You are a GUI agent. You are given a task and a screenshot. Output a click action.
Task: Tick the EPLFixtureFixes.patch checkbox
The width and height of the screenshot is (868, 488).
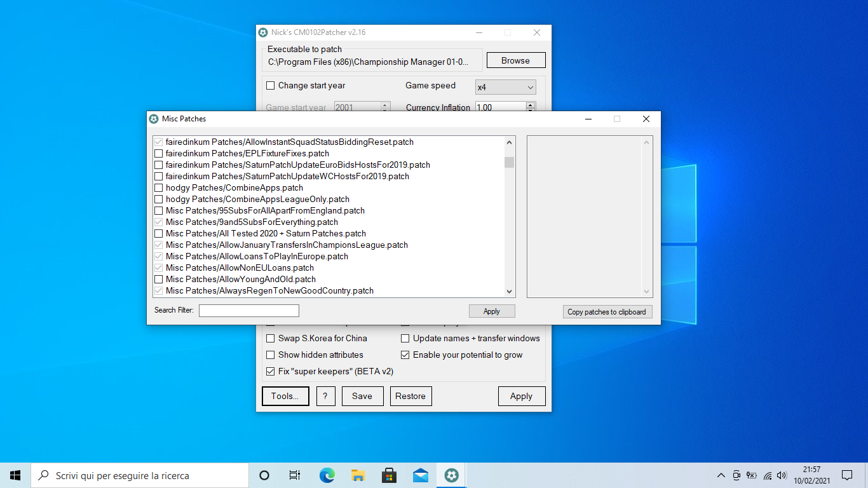coord(159,153)
